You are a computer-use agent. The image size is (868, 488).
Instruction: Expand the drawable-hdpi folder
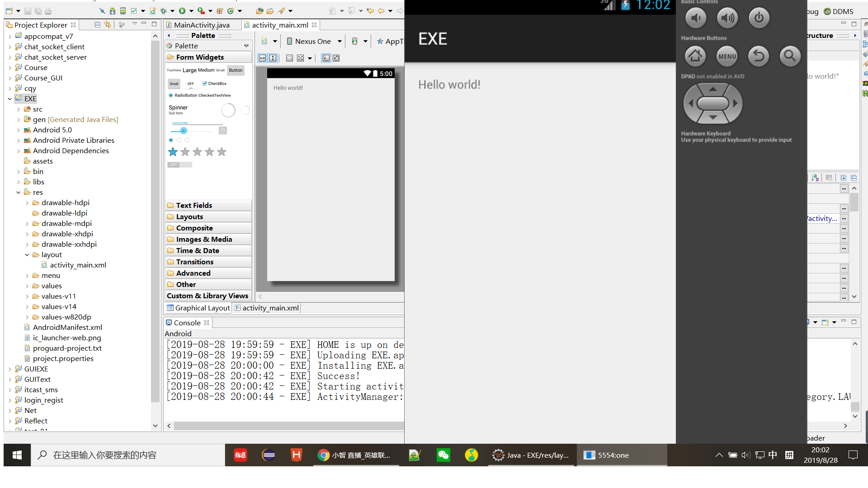27,203
